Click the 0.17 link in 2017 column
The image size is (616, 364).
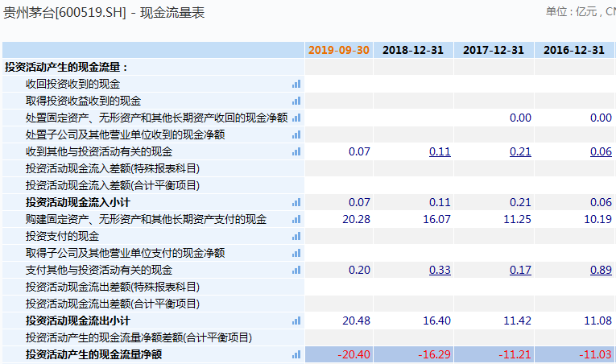(520, 270)
